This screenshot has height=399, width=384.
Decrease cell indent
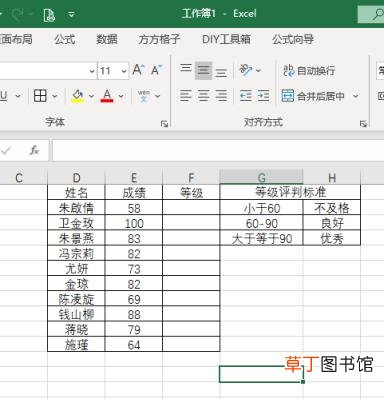[x=246, y=96]
